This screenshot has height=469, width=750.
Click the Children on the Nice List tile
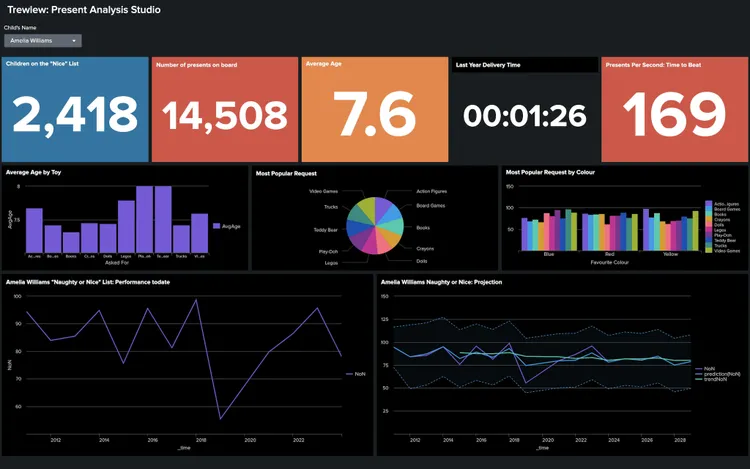(x=75, y=110)
